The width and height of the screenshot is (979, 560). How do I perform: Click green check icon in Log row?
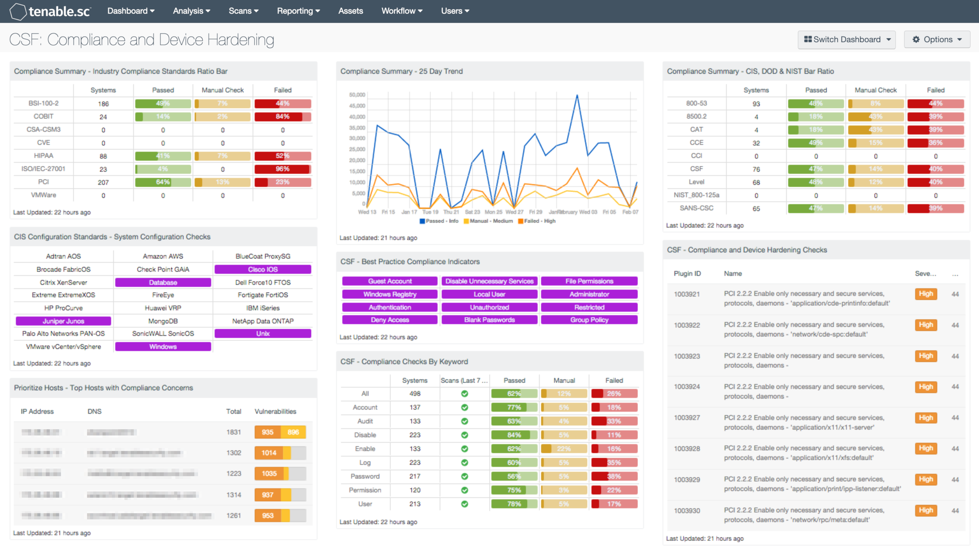pyautogui.click(x=464, y=463)
